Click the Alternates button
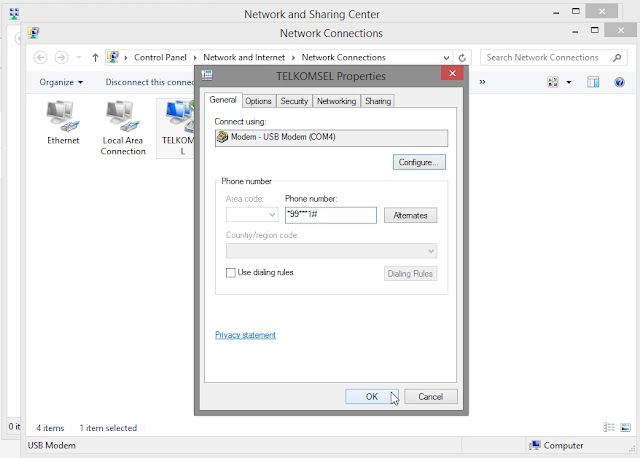This screenshot has height=458, width=640. (410, 215)
